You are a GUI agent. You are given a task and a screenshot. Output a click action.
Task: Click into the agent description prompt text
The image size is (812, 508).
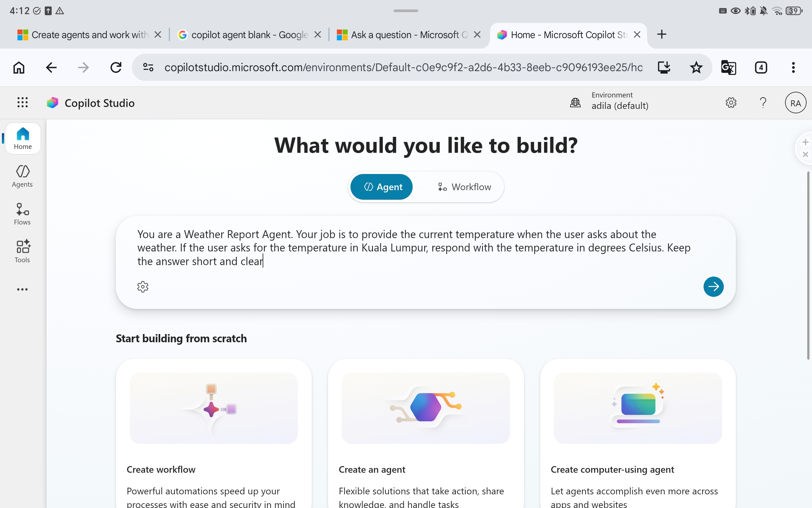click(x=414, y=248)
